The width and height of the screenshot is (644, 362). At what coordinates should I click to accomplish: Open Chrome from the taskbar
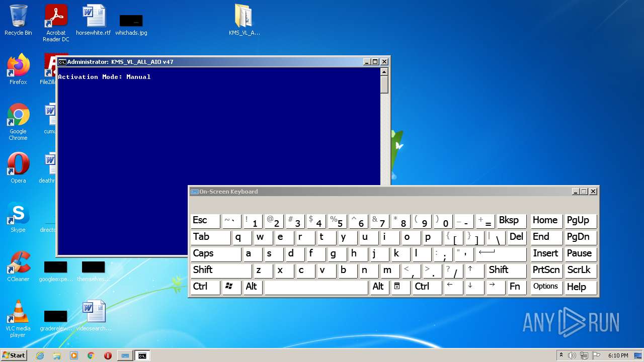coord(91,355)
